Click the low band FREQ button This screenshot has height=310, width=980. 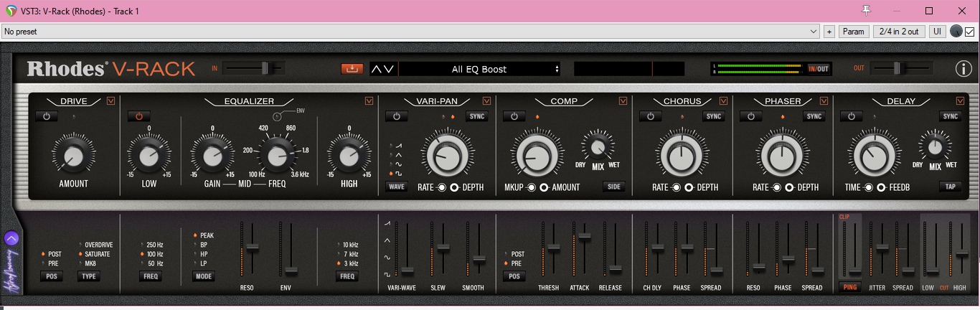pos(151,276)
